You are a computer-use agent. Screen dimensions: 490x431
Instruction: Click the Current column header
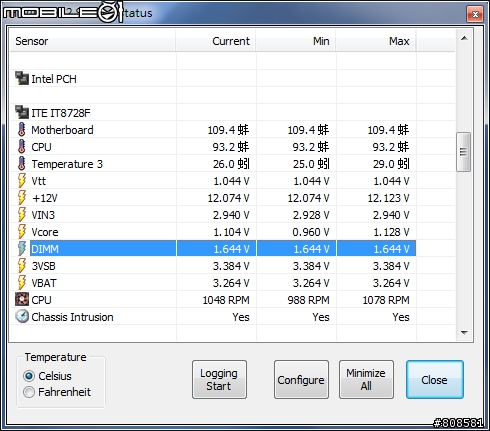(x=216, y=41)
